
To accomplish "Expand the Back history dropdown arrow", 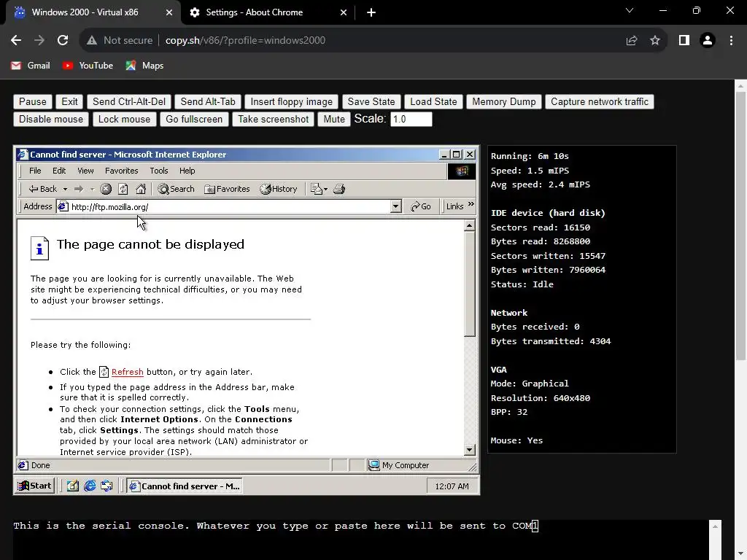I will pyautogui.click(x=65, y=189).
